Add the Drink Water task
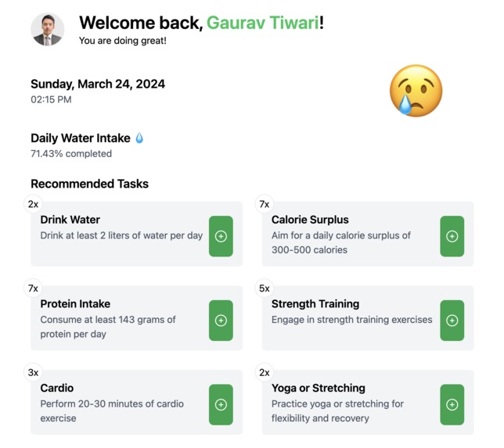 click(x=221, y=236)
